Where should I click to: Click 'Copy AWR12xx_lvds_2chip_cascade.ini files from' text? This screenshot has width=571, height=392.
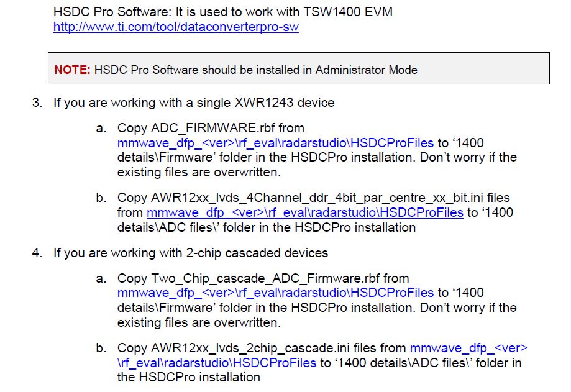pyautogui.click(x=262, y=348)
